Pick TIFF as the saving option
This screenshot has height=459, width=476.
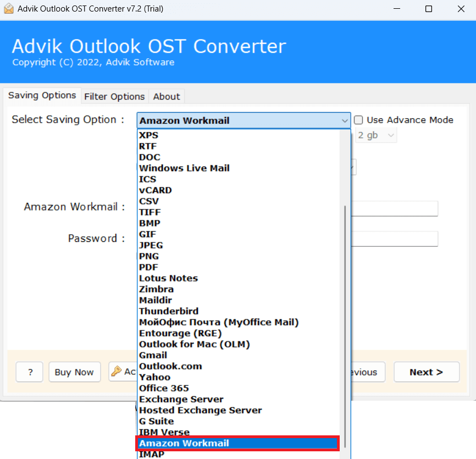coord(239,212)
